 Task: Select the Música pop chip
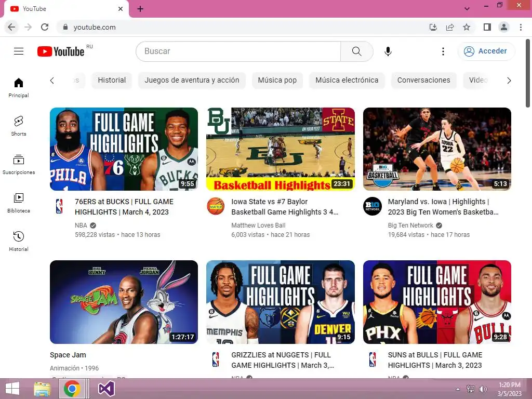pyautogui.click(x=277, y=81)
